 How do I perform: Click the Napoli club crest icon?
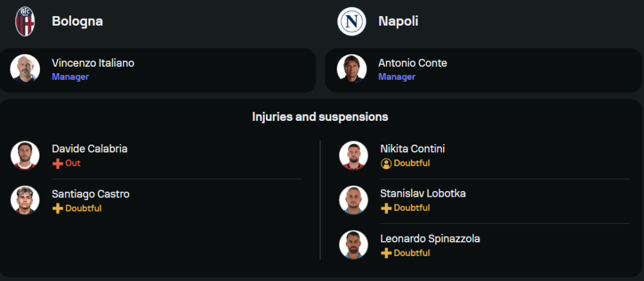(352, 22)
